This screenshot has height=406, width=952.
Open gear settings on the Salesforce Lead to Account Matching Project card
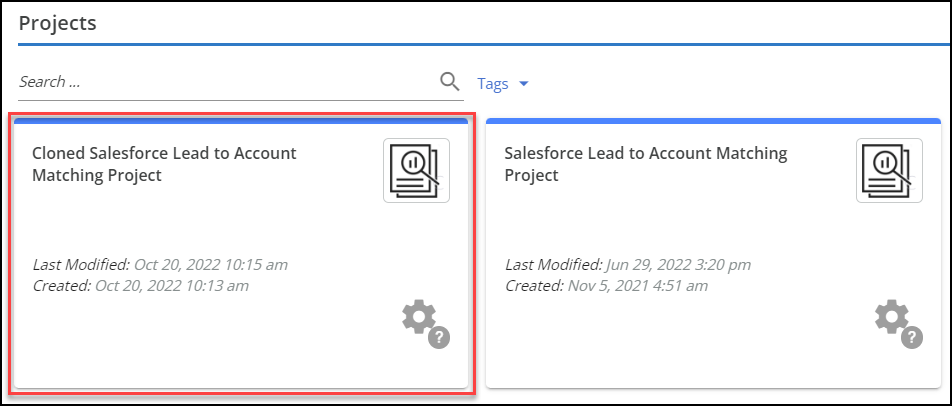(x=892, y=317)
